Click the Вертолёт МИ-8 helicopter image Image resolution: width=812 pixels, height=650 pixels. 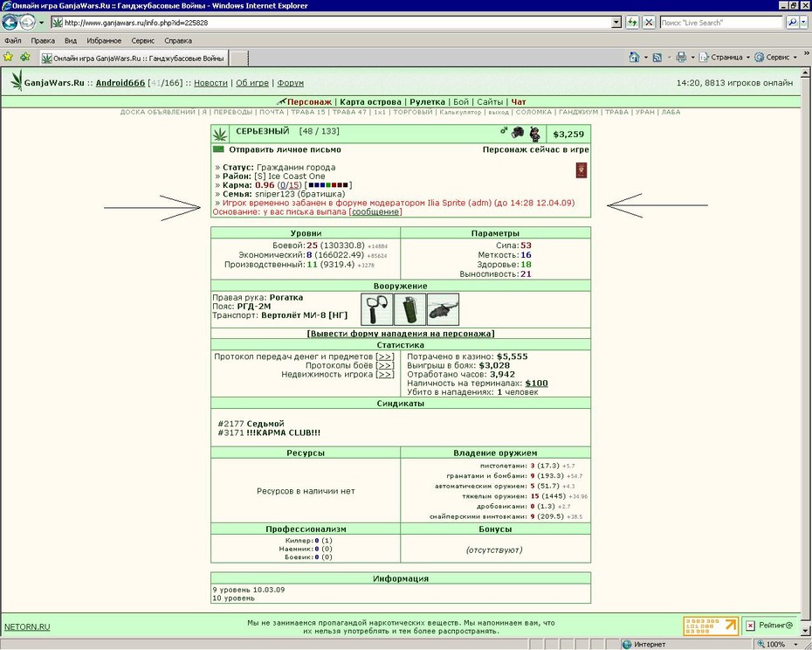pos(443,309)
